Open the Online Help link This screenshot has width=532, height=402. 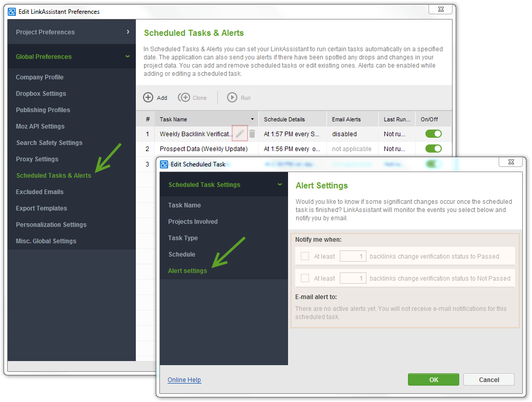tap(184, 379)
